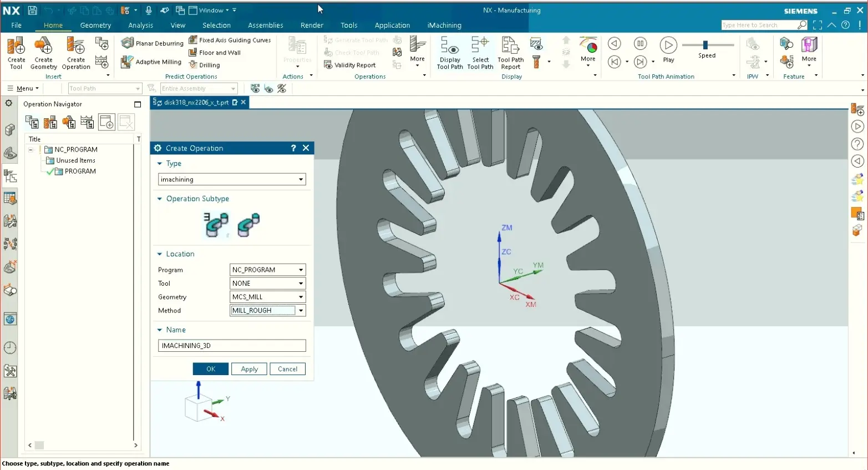Open the Type dropdown showing imachining
The width and height of the screenshot is (868, 470).
tap(232, 179)
